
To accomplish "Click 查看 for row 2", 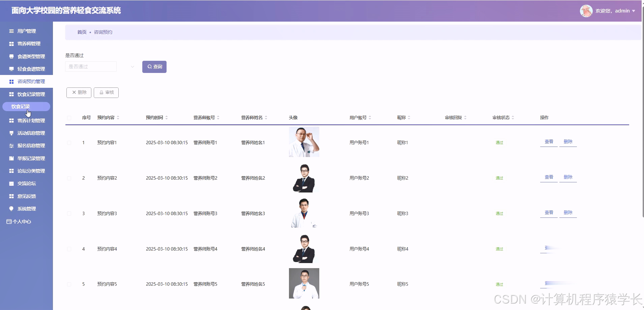I will tap(549, 177).
